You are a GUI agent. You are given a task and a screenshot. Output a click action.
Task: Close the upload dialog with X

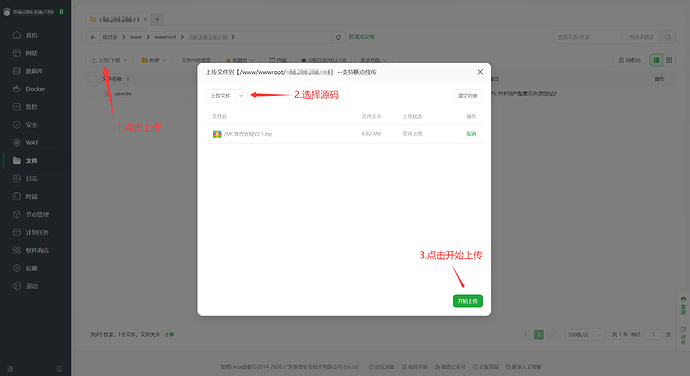(x=480, y=72)
